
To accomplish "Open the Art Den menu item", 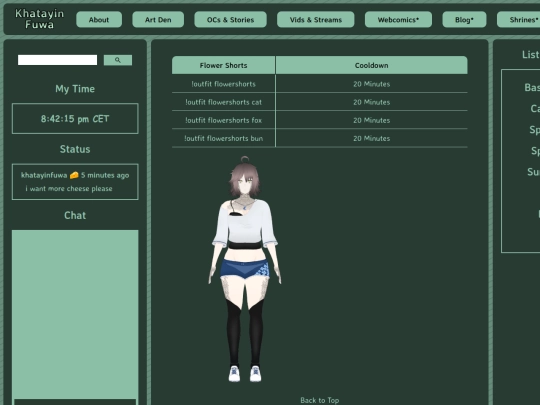I will (158, 20).
